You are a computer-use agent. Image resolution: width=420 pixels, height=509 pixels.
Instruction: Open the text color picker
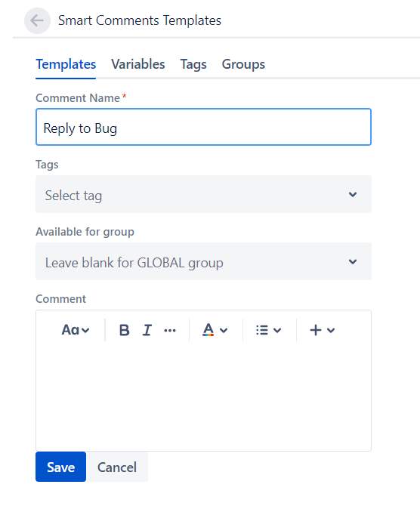[x=208, y=330]
